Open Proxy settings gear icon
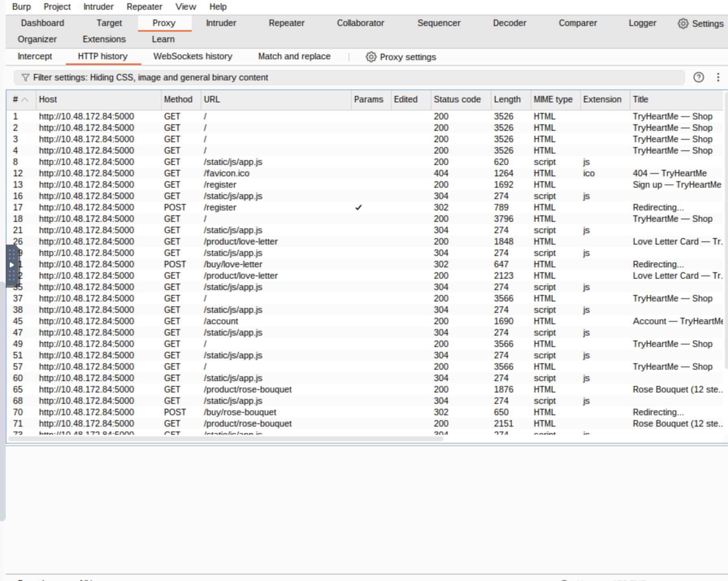 [x=371, y=57]
